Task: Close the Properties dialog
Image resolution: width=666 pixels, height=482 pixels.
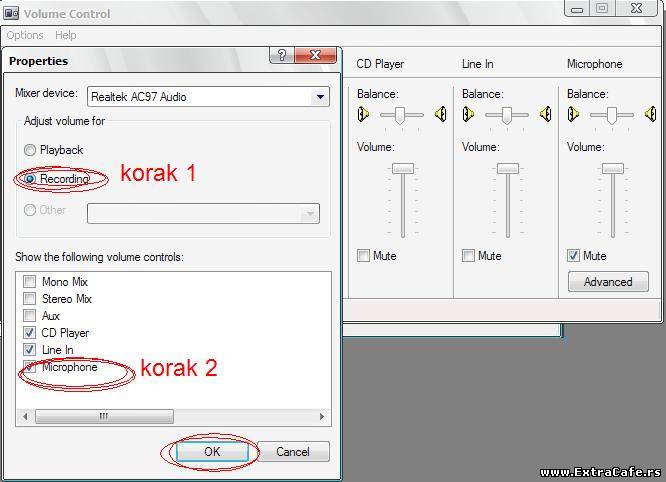Action: (x=315, y=55)
